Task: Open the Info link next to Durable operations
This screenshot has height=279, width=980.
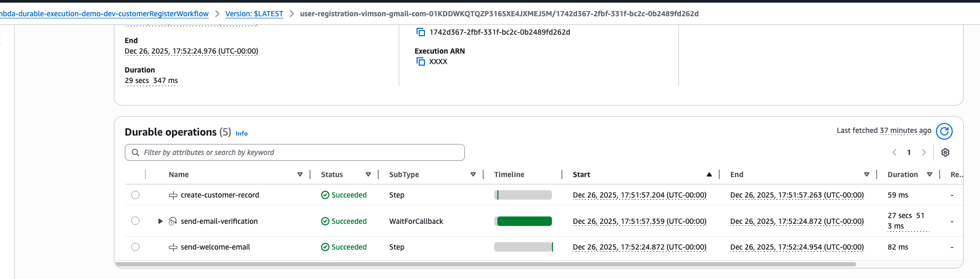Action: (x=241, y=133)
